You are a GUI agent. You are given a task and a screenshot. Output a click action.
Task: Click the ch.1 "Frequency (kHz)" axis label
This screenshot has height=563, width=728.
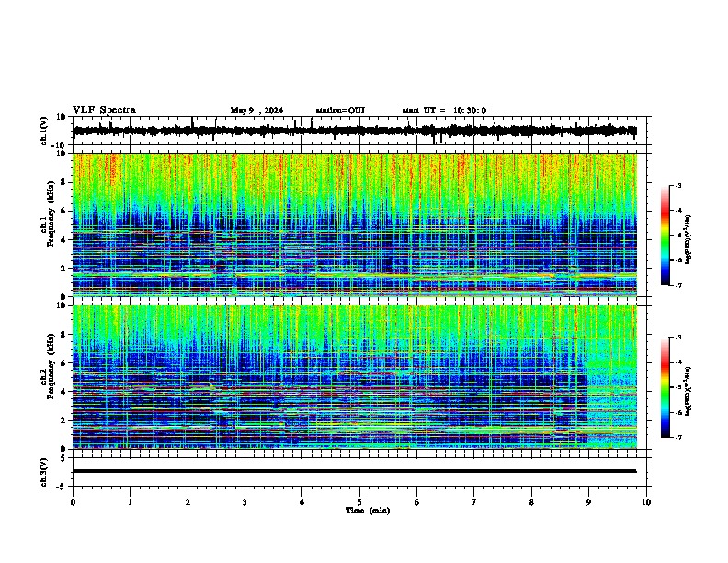click(51, 213)
